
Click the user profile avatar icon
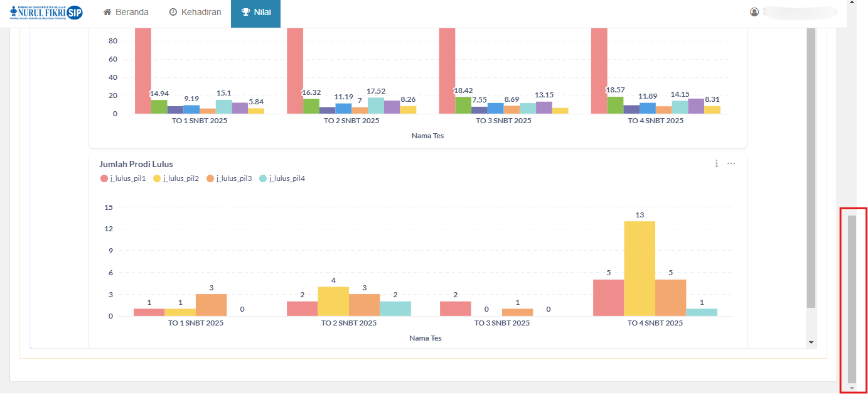(x=754, y=12)
